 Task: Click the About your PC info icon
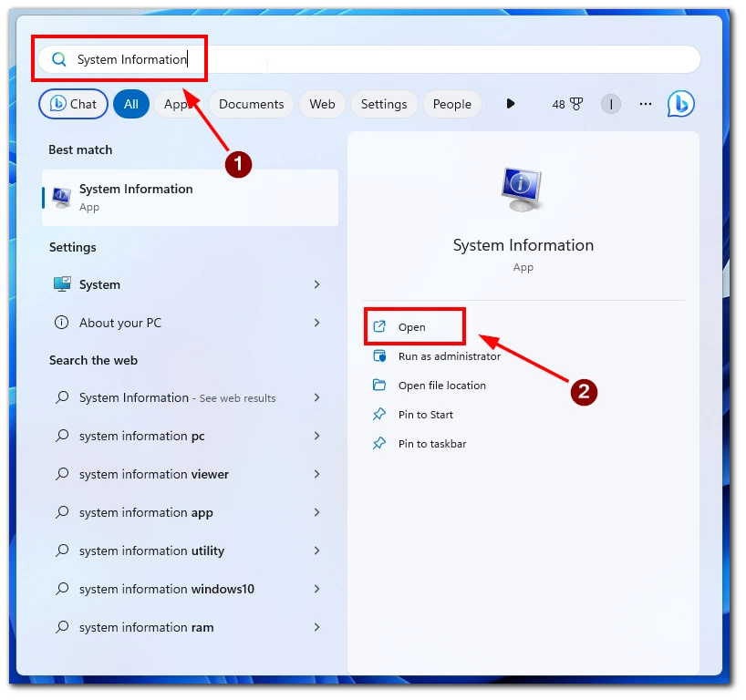click(x=61, y=323)
